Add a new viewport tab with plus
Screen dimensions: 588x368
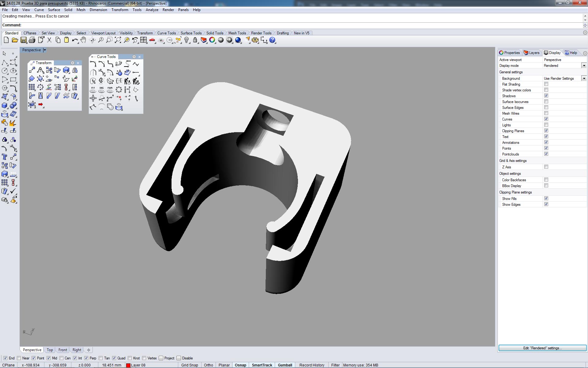tap(89, 350)
